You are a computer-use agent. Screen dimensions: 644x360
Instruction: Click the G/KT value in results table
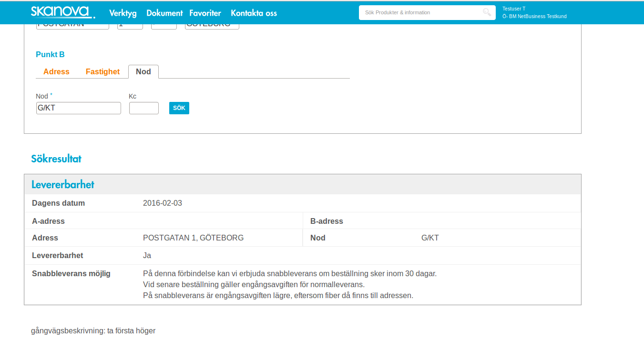pos(430,238)
